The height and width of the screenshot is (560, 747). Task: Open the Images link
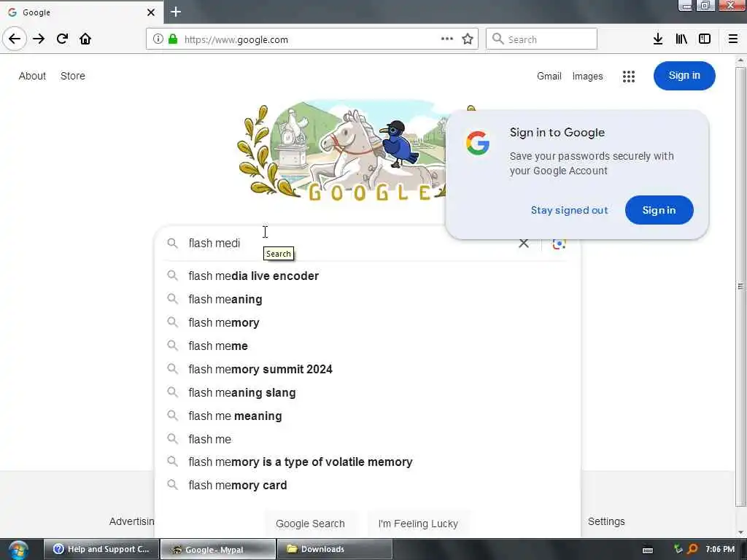[x=587, y=76]
